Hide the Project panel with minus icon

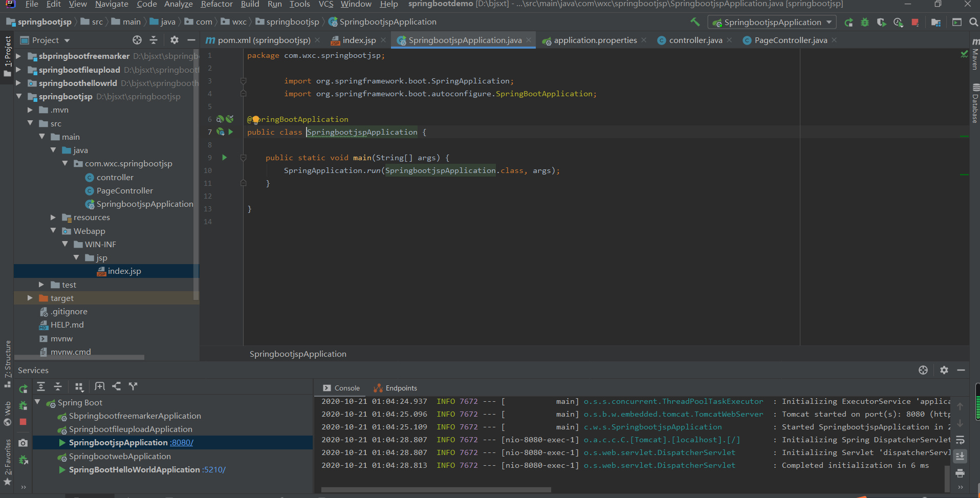191,40
